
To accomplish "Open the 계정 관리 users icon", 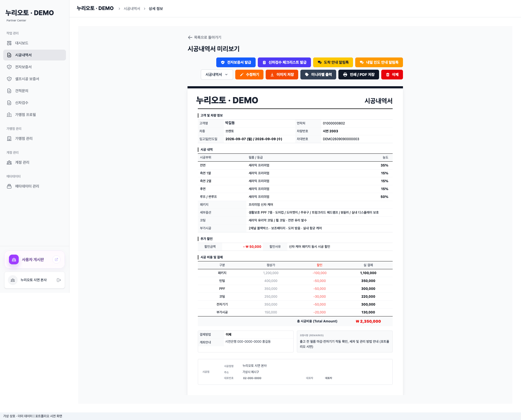I will coord(9,162).
